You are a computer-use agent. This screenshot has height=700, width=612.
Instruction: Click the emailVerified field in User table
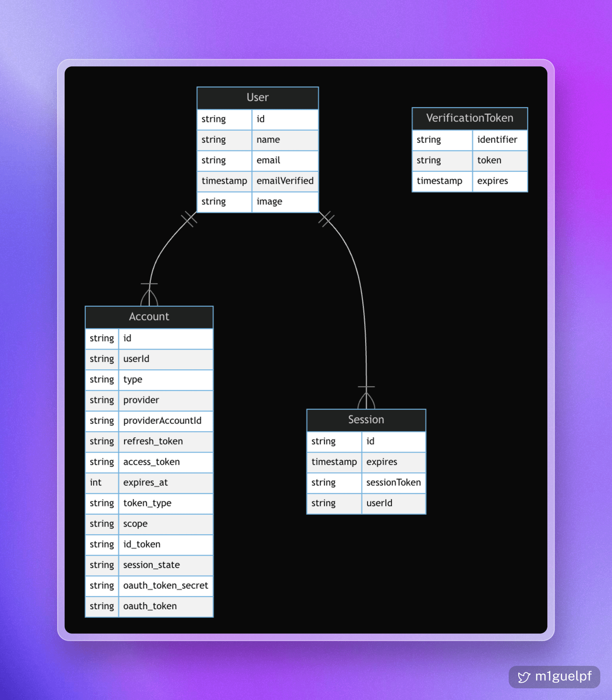285,181
